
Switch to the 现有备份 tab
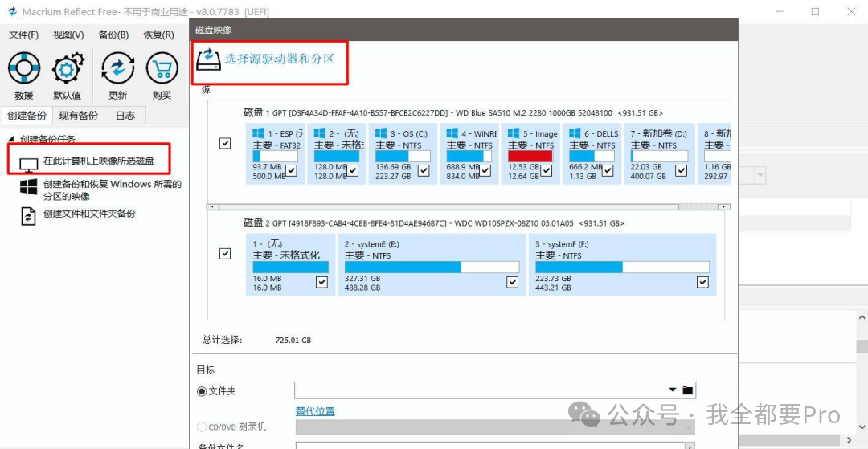pyautogui.click(x=79, y=116)
